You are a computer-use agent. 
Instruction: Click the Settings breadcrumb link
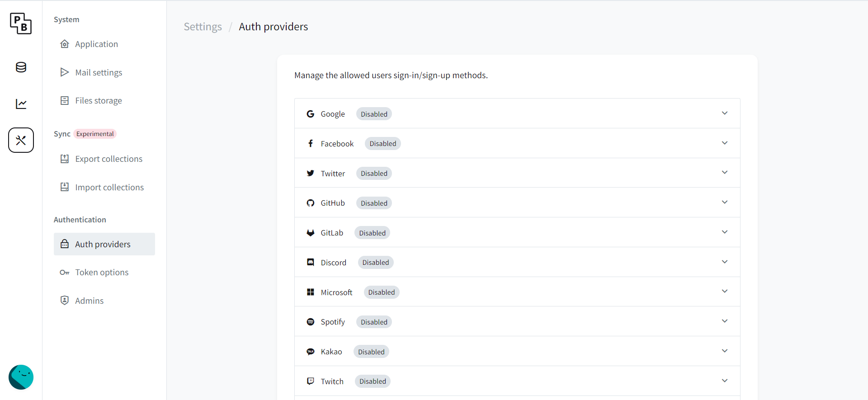point(203,27)
